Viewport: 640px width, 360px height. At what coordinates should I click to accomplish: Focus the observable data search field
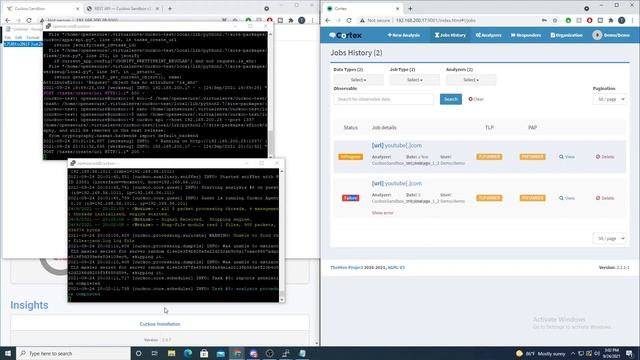tap(383, 99)
